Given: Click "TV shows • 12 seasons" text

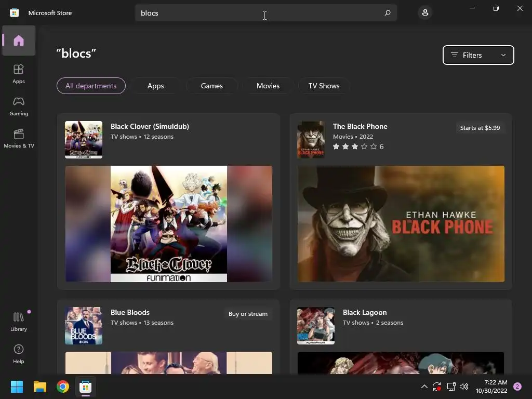Looking at the screenshot, I should [x=142, y=137].
